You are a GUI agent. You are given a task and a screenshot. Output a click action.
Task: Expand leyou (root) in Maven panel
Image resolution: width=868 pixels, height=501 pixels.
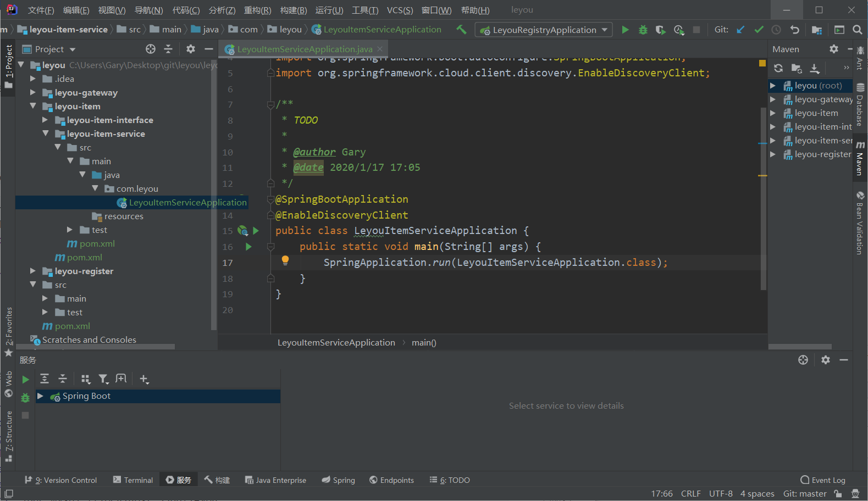tap(772, 85)
